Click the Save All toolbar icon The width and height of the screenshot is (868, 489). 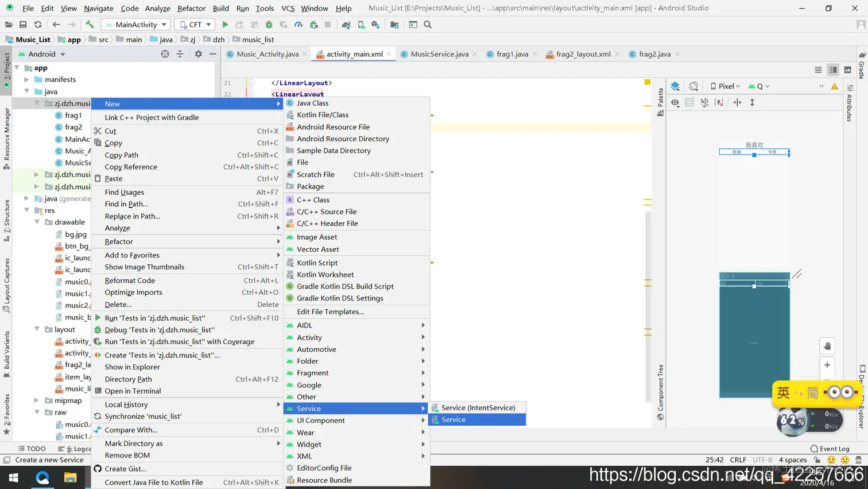(23, 25)
